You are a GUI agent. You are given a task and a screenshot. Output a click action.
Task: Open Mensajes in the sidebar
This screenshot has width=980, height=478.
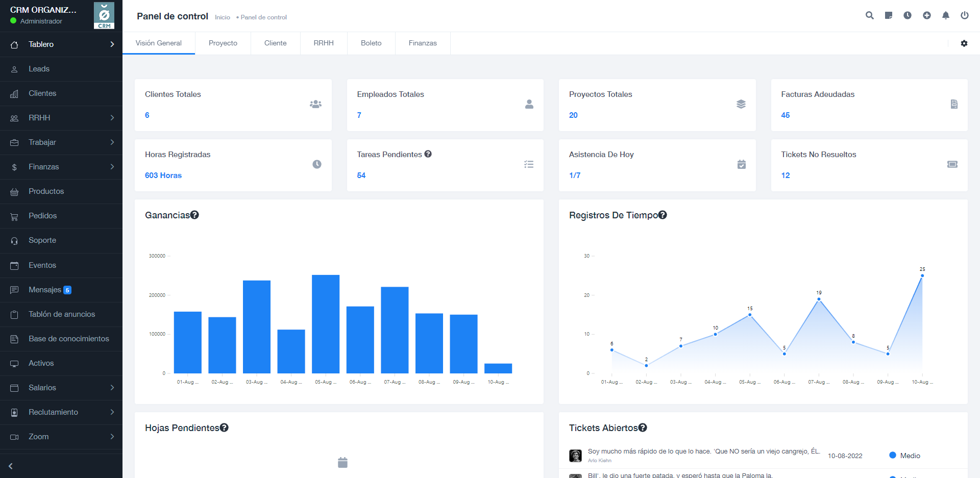[x=45, y=290]
